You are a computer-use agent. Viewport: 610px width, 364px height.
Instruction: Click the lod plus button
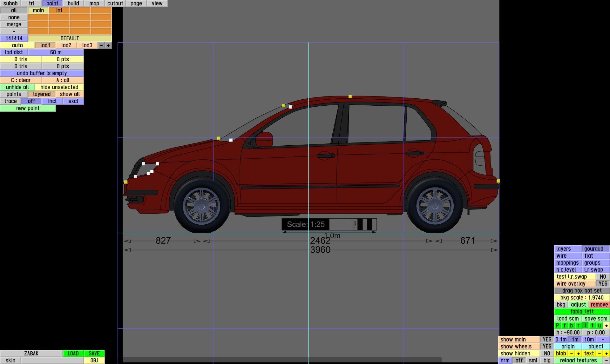[x=108, y=45]
